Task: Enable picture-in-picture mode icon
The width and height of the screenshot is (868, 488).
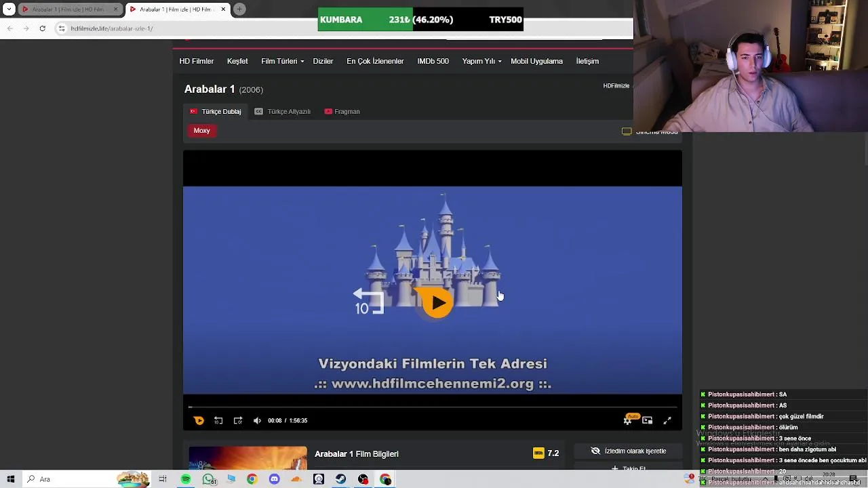Action: point(648,420)
